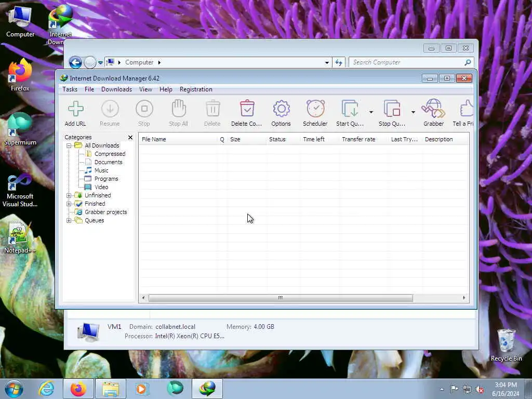Image resolution: width=532 pixels, height=399 pixels.
Task: Open Stop Queue dropdown arrow
Action: point(413,112)
